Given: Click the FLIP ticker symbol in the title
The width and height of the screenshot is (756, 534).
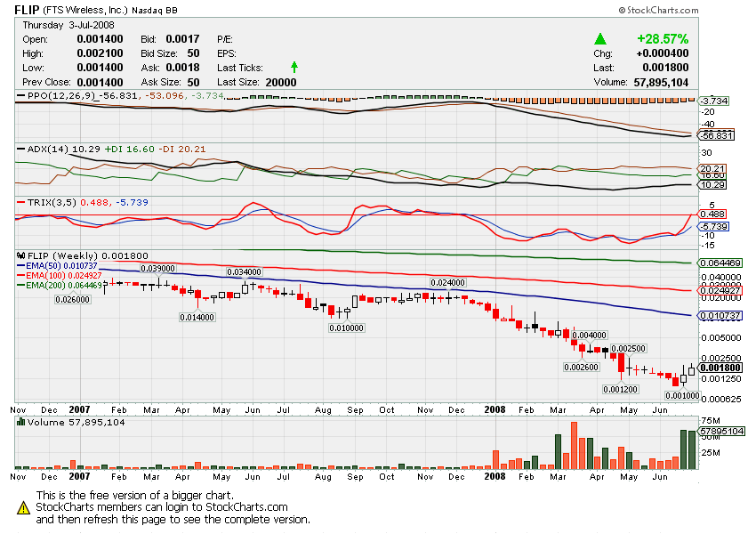Looking at the screenshot, I should (27, 10).
